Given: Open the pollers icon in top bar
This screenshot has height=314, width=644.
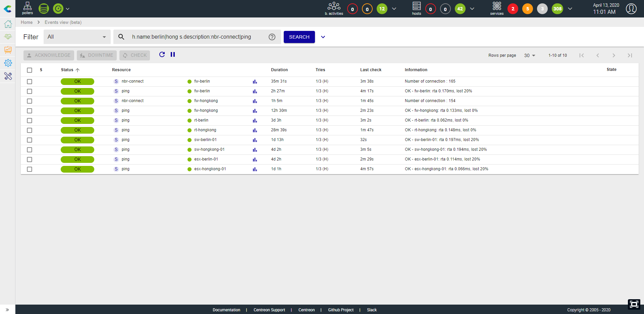Looking at the screenshot, I should 28,8.
